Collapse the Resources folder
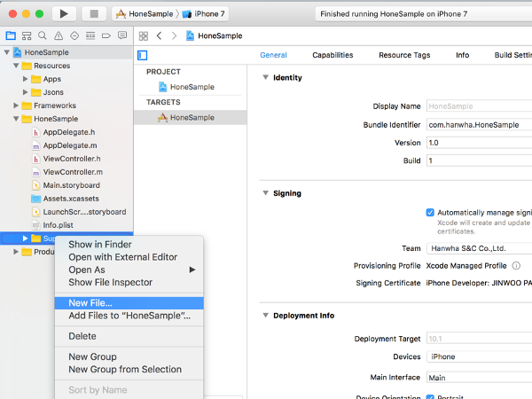 coord(16,66)
